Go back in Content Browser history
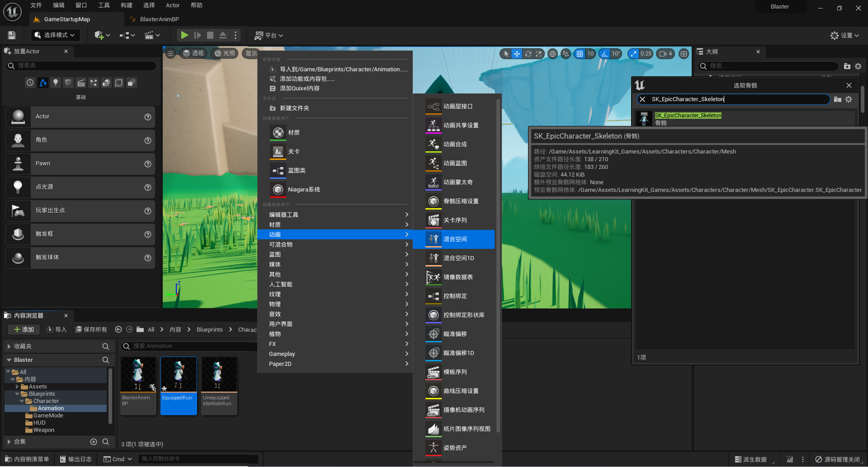This screenshot has width=868, height=467. tap(118, 329)
